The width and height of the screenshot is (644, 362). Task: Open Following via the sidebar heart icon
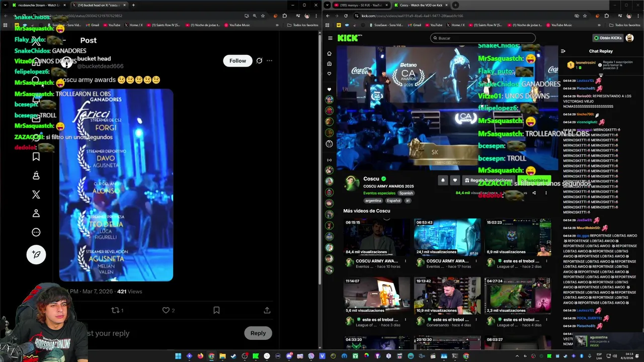click(329, 74)
